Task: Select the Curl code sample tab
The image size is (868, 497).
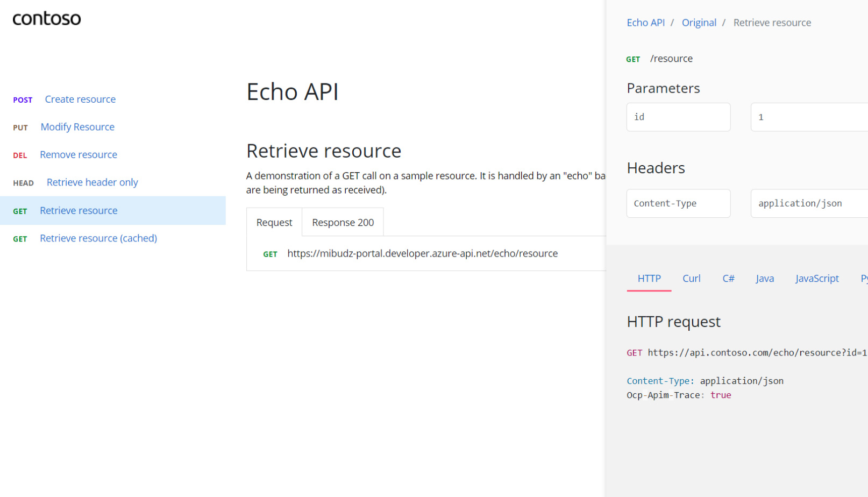Action: (x=691, y=279)
